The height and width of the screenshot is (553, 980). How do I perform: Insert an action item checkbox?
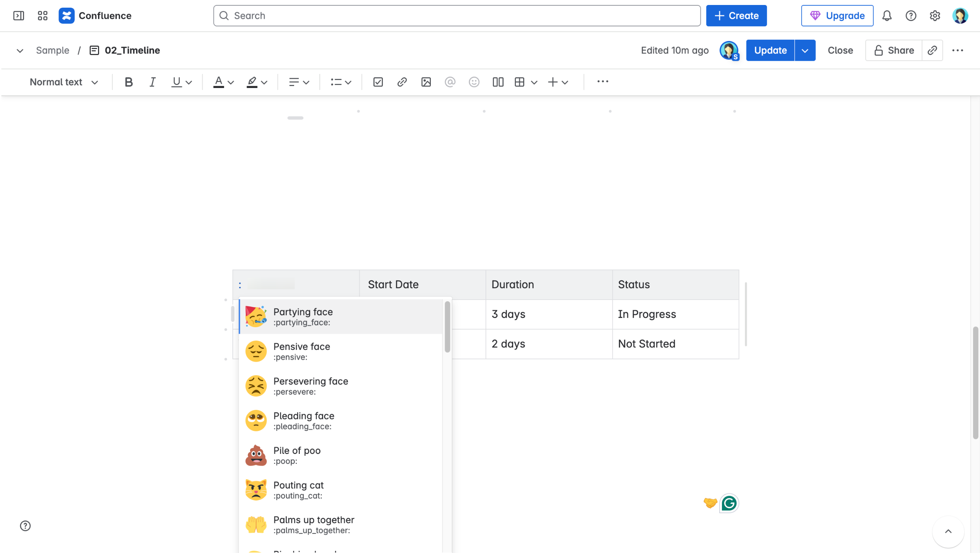tap(378, 82)
